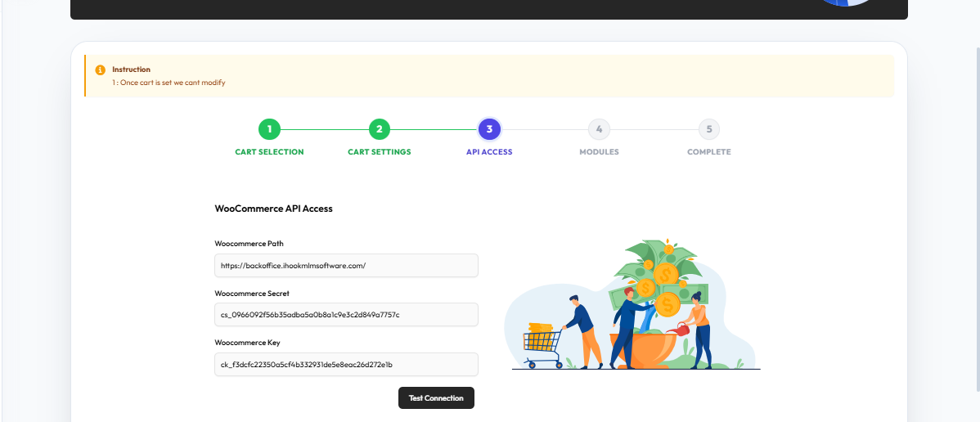Jump to step 4 circle Modules
Image resolution: width=980 pixels, height=422 pixels.
coord(599,129)
